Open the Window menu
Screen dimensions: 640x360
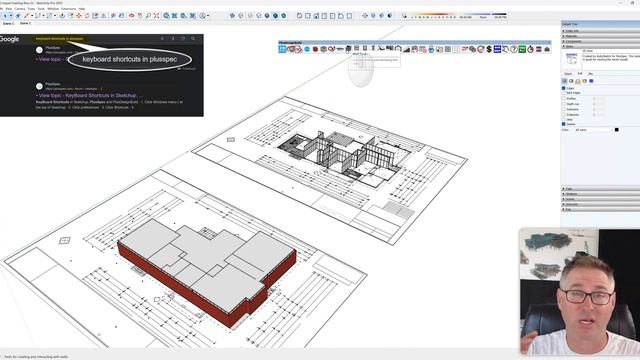[53, 9]
